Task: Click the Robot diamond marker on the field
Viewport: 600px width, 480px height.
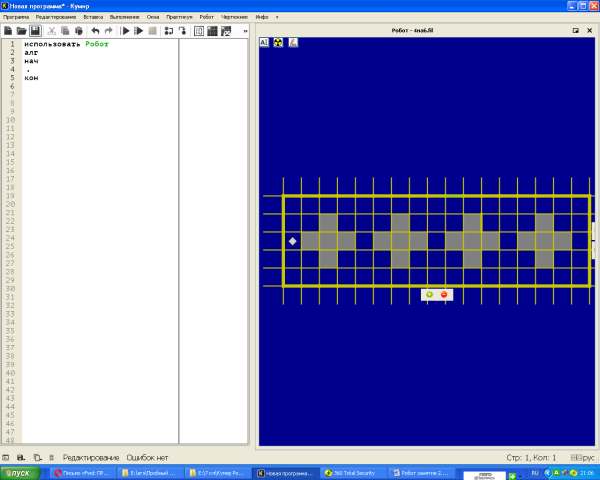Action: point(292,241)
